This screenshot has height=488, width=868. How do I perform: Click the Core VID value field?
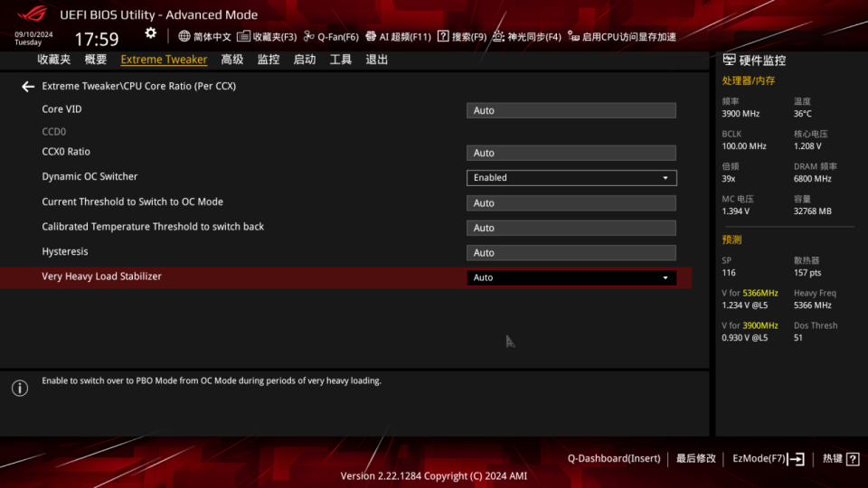point(571,110)
